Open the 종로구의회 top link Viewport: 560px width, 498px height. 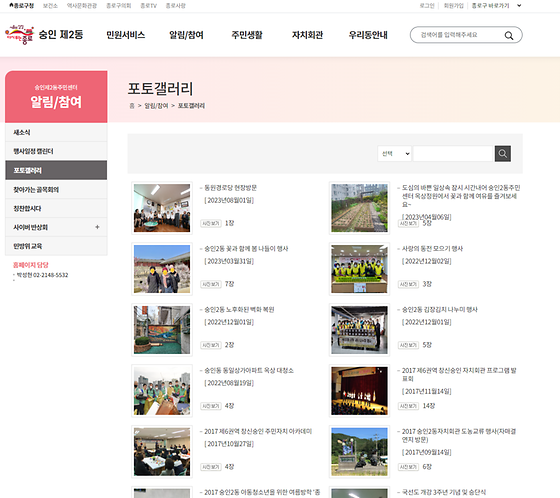point(119,5)
